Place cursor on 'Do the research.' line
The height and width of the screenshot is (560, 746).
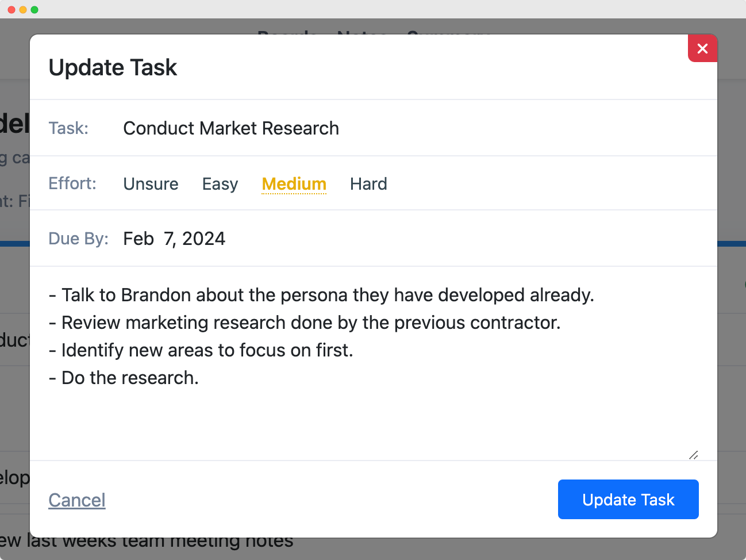tap(130, 378)
